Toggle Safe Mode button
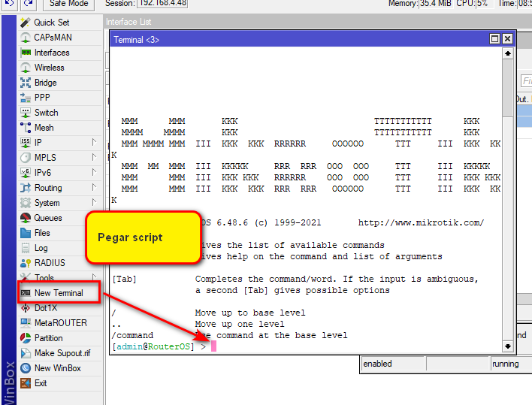This screenshot has width=532, height=405. 68,4
